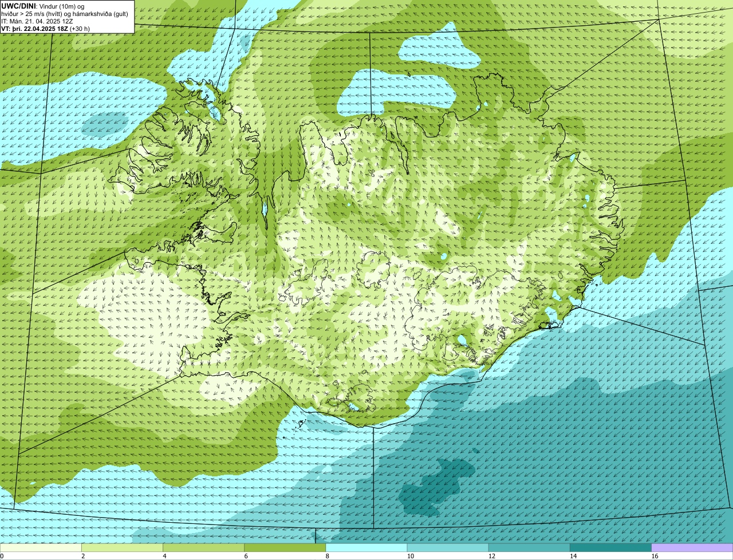Click the title text "UWC/DINI: Vindur (10m) og"
The image size is (733, 560).
click(x=43, y=6)
